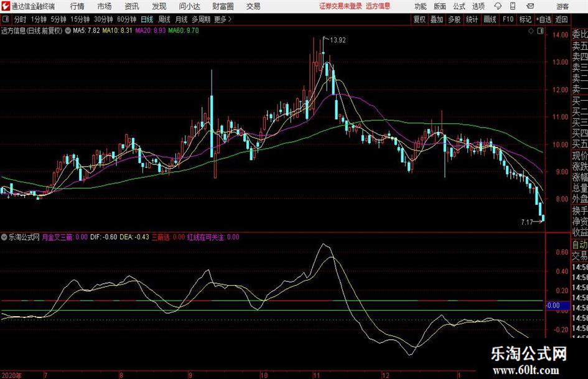Click the 三箭选 indicator label
This screenshot has width=588, height=379.
(161, 237)
